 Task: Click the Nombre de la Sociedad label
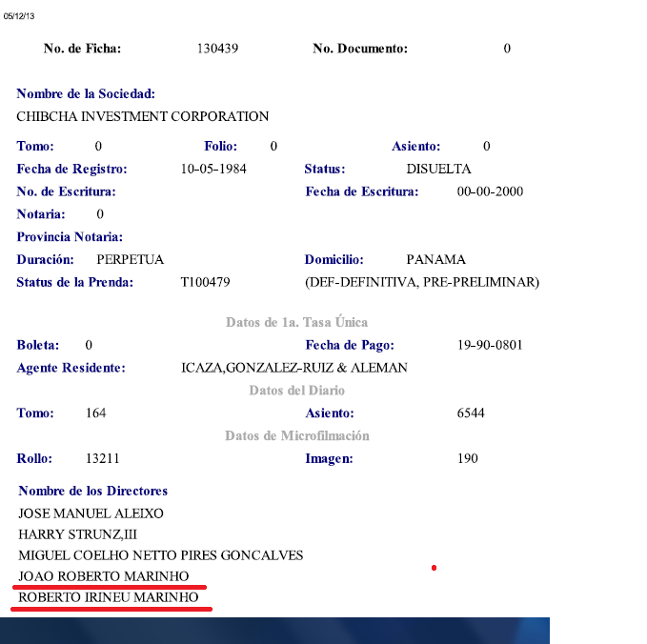86,93
